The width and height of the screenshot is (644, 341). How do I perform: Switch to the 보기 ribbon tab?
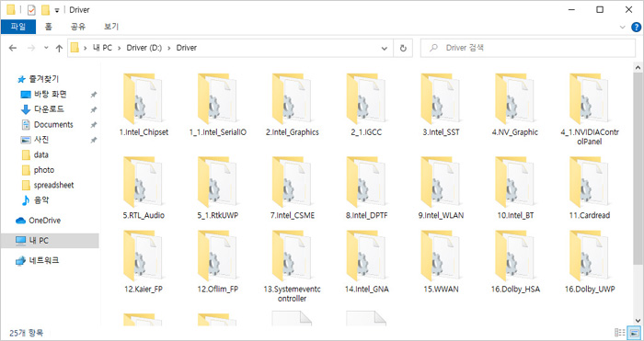(x=111, y=27)
